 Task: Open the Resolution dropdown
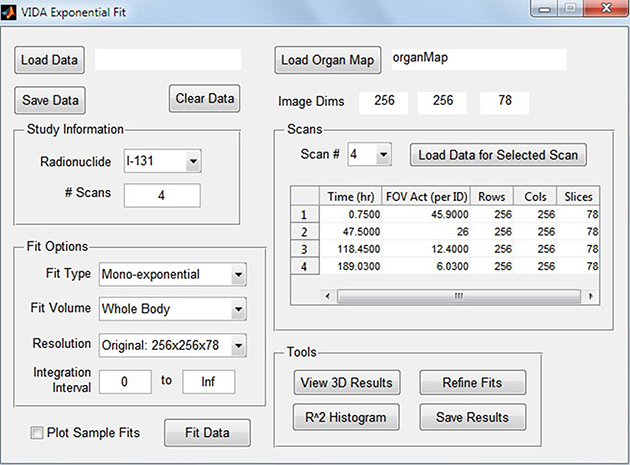[x=173, y=345]
